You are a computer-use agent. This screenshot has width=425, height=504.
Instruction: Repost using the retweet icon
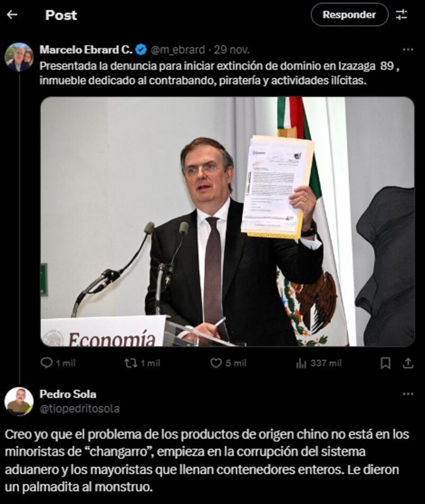coord(131,363)
